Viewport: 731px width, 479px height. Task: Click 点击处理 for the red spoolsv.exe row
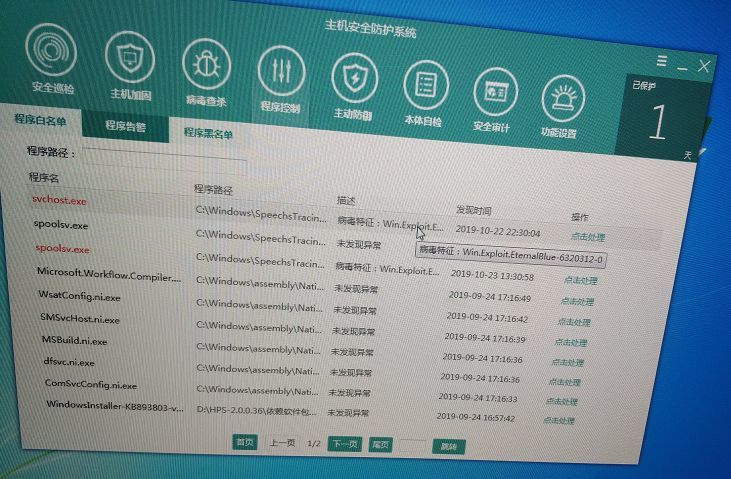tap(580, 281)
